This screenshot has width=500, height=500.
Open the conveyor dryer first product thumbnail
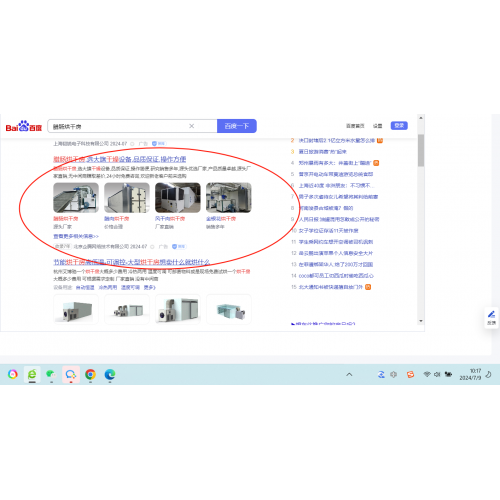[x=76, y=198]
